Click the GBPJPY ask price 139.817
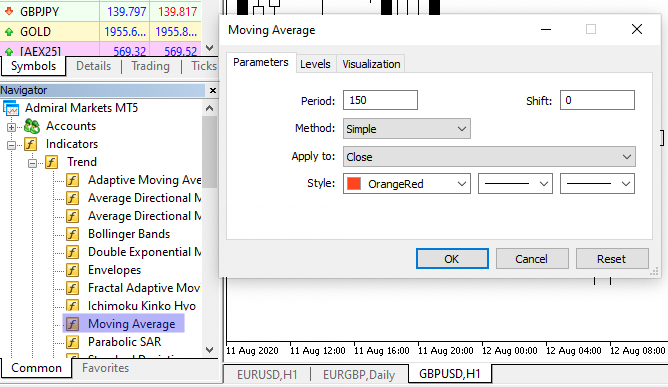This screenshot has width=668, height=387. click(x=178, y=12)
